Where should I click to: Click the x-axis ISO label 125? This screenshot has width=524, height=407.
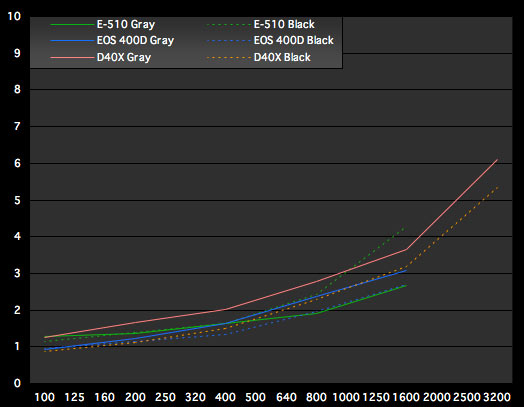pyautogui.click(x=75, y=397)
